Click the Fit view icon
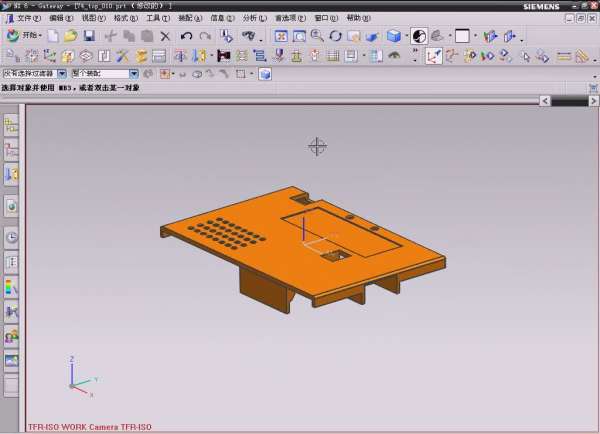 pos(281,36)
